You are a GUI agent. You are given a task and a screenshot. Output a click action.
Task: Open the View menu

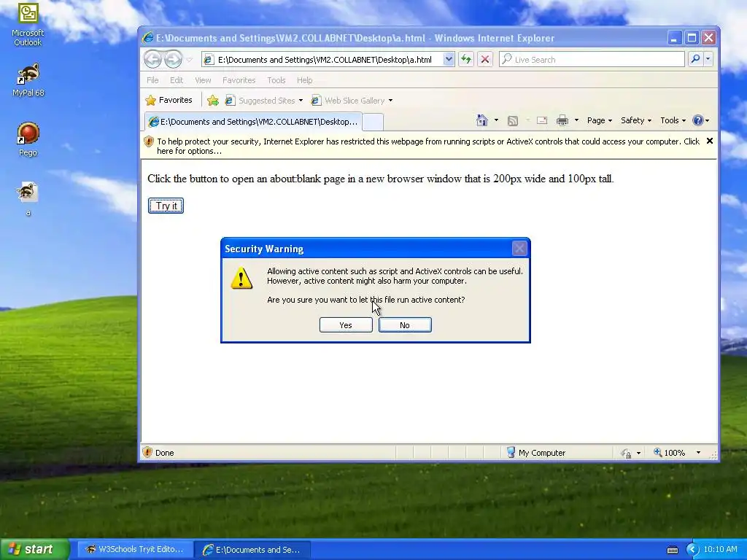point(203,80)
